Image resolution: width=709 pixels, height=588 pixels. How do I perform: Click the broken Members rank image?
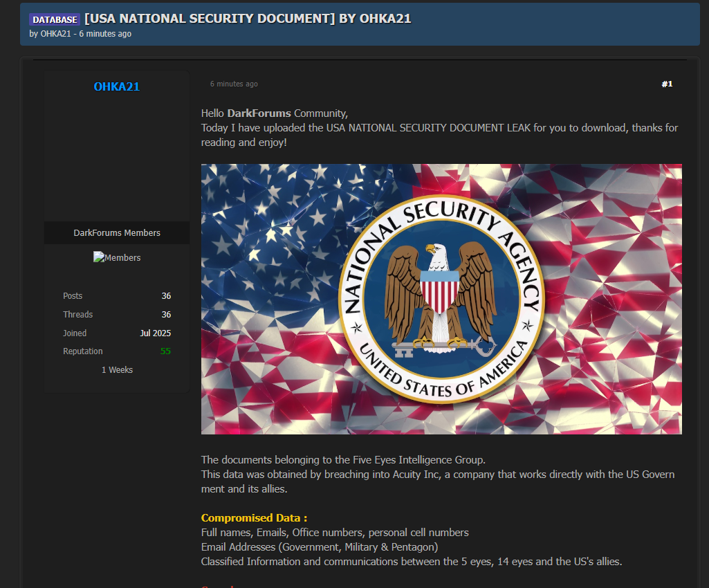click(117, 257)
